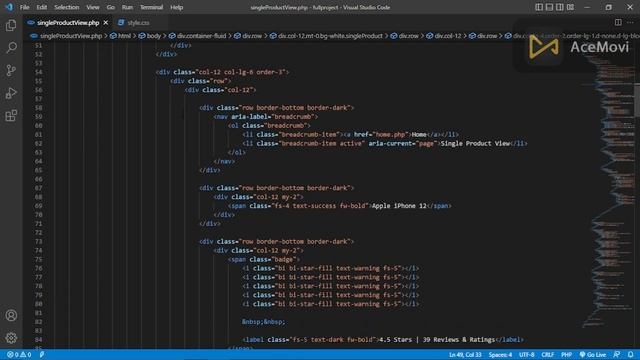Click the third layout control in title bar
This screenshot has height=360, width=640.
click(560, 7)
